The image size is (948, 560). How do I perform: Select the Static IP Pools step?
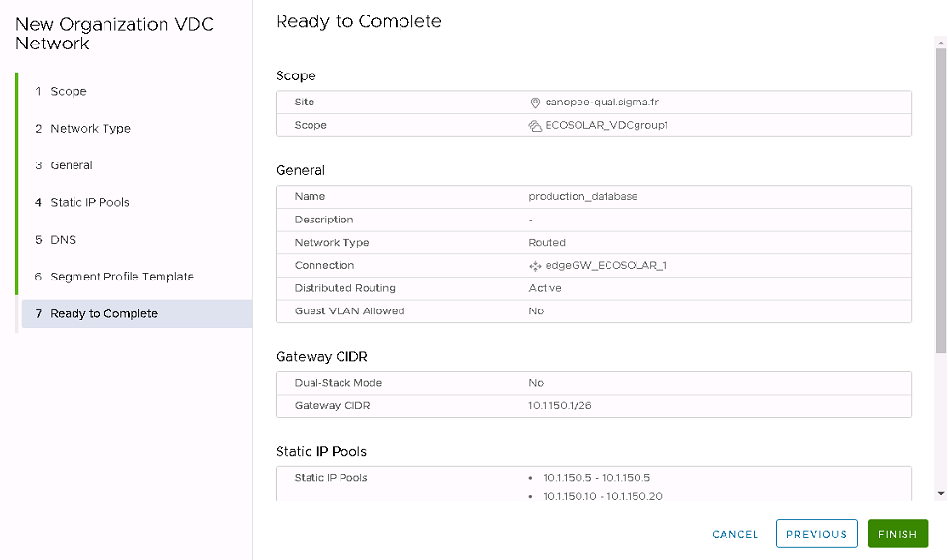[89, 203]
